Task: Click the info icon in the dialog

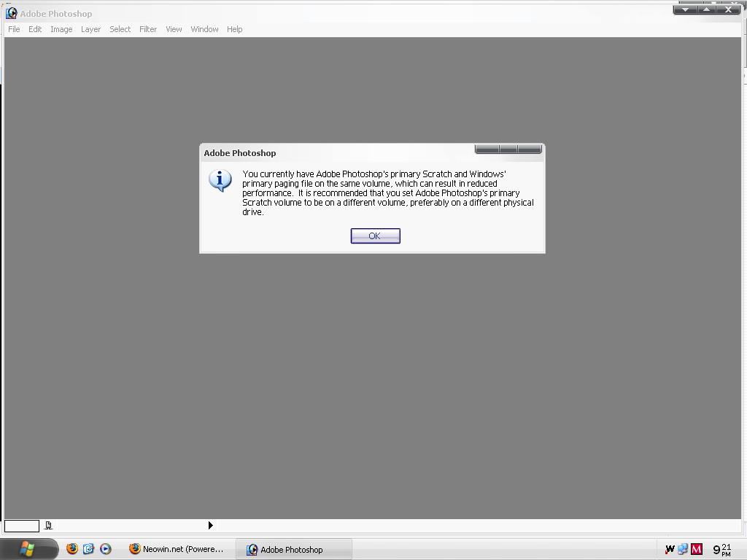Action: pos(220,180)
